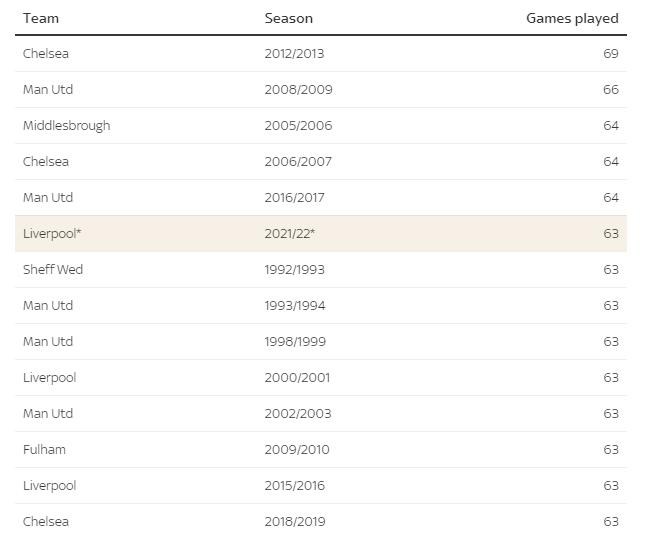The image size is (652, 545).
Task: Click the Games played column header
Action: (x=572, y=18)
